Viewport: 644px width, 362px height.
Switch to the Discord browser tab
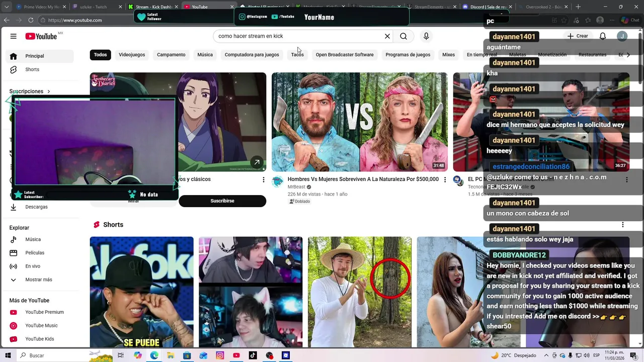(x=487, y=7)
